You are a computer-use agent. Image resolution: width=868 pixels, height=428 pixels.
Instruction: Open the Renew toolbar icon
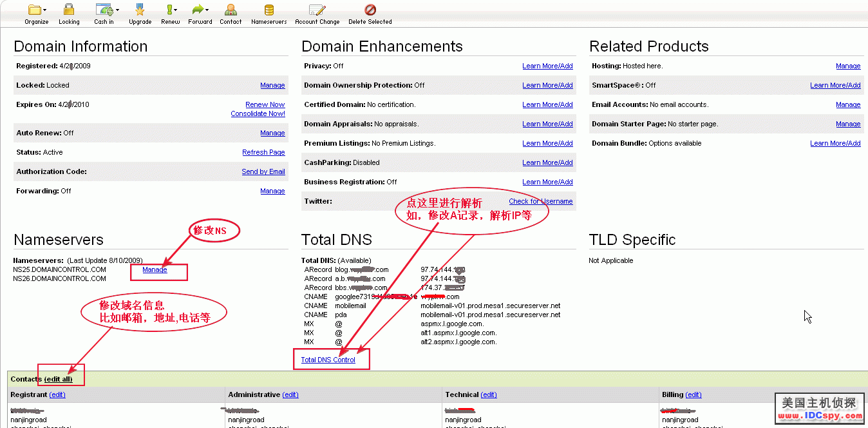coord(170,10)
